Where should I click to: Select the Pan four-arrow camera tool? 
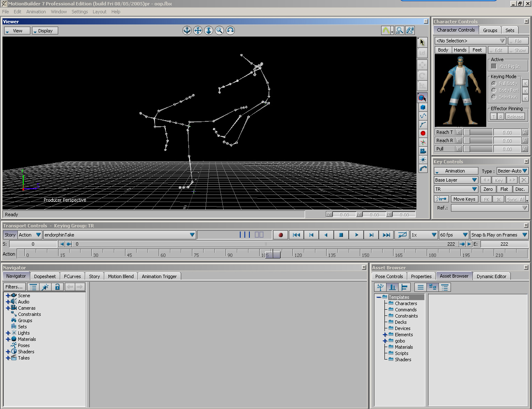coord(198,30)
